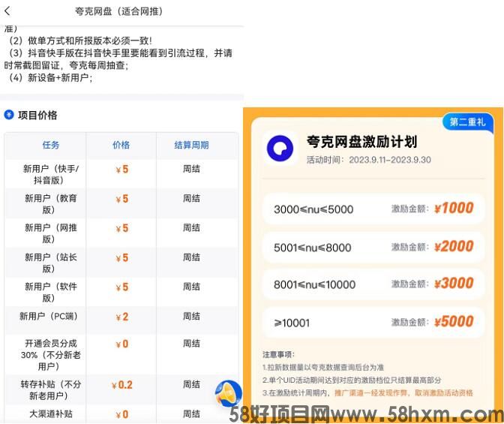Tap the ¥2 price for PC端
The height and width of the screenshot is (424, 504).
click(121, 317)
